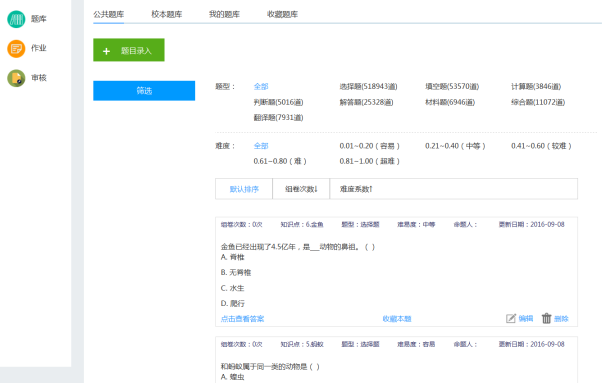
Task: Filter by 判断题(5016道)
Action: pyautogui.click(x=279, y=102)
